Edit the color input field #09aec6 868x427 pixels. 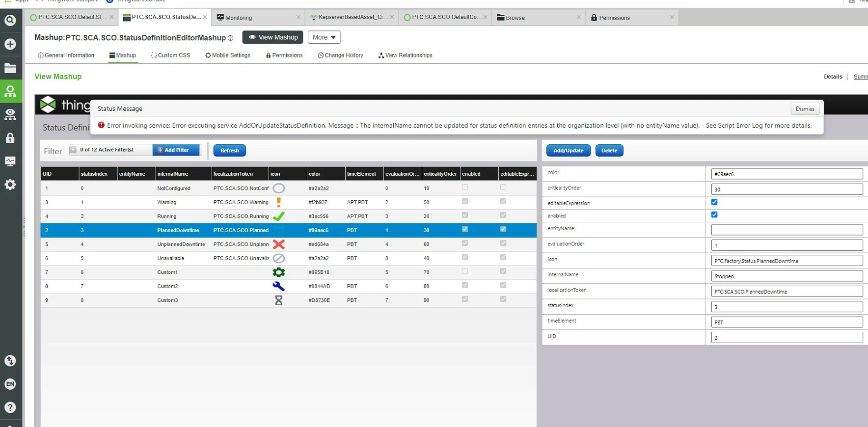[787, 174]
